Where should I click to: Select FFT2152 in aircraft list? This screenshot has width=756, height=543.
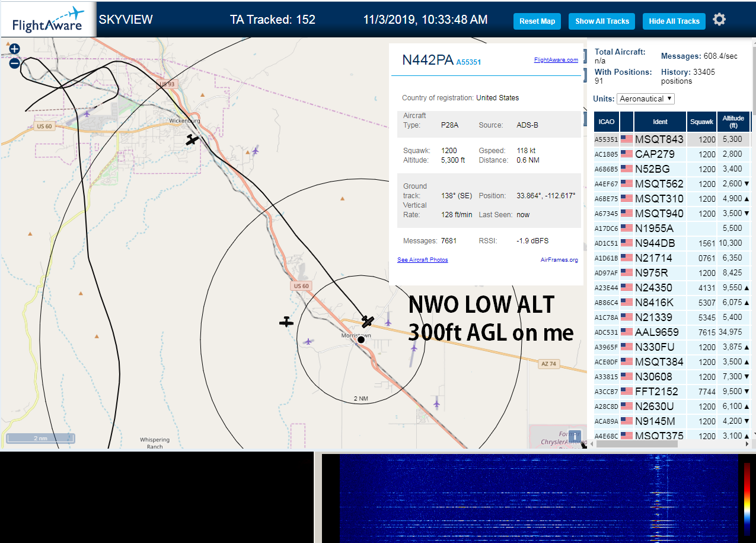(x=656, y=392)
